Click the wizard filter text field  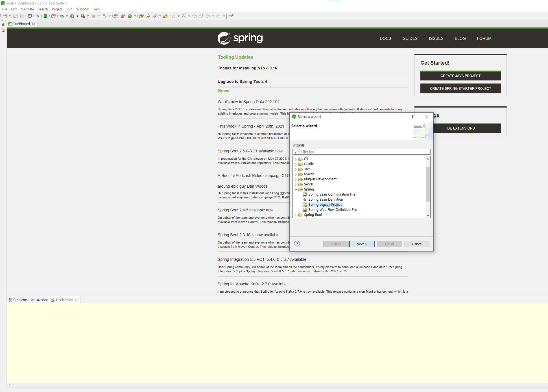(x=361, y=152)
